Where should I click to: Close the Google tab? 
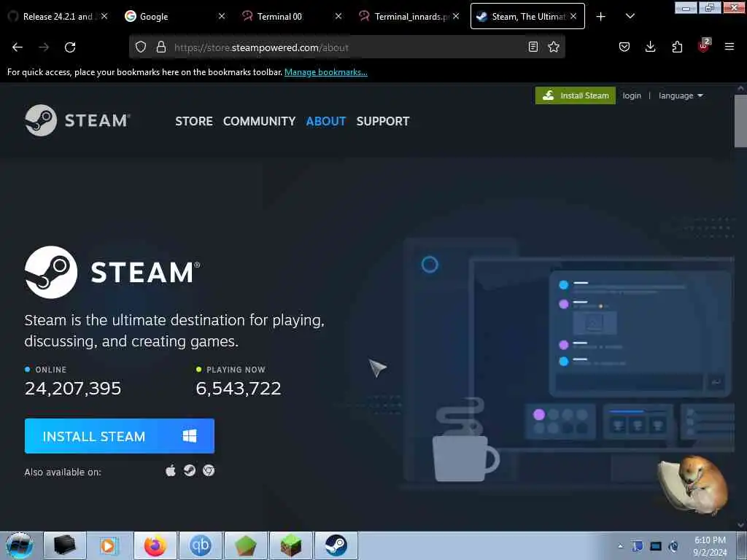coord(222,16)
